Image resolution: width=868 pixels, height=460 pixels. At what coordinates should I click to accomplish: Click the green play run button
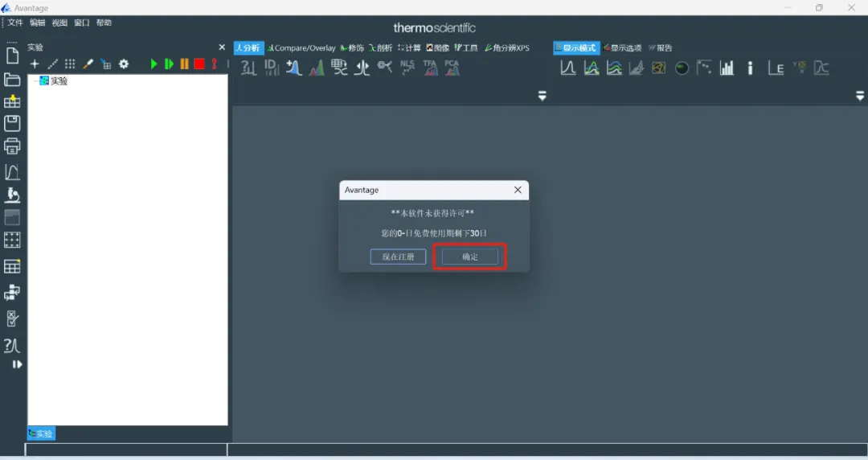tap(154, 64)
